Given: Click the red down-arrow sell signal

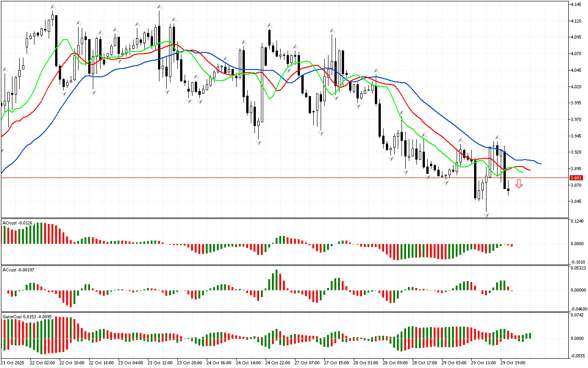Looking at the screenshot, I should point(519,184).
